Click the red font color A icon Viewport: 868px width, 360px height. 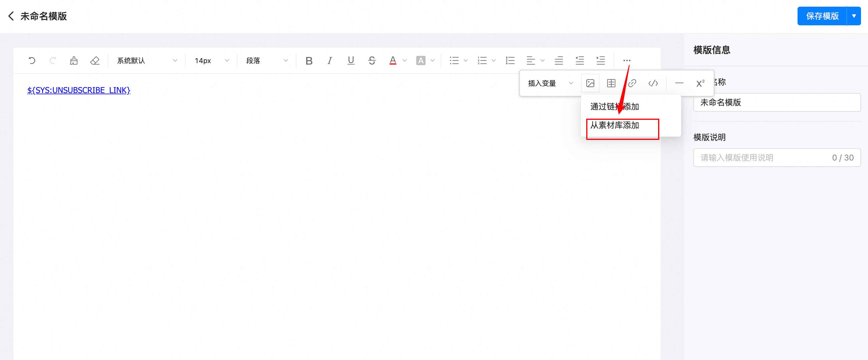coord(393,60)
